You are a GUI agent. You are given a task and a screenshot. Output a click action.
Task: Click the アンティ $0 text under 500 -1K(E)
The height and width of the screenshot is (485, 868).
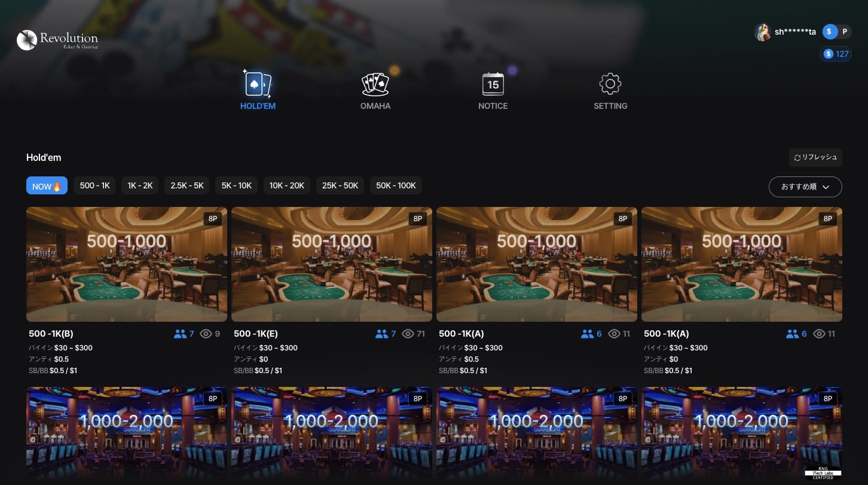(250, 359)
